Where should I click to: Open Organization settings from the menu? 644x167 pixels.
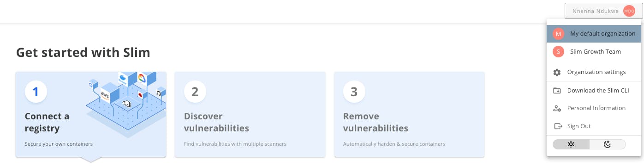coord(594,72)
